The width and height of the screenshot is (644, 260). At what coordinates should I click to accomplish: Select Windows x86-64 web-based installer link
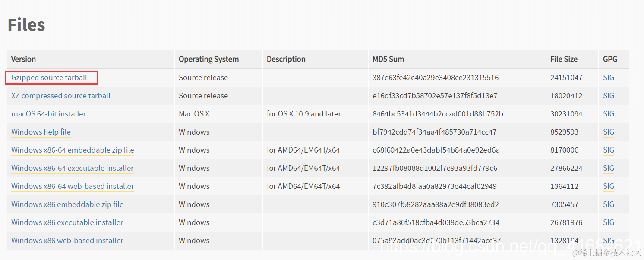coord(73,186)
